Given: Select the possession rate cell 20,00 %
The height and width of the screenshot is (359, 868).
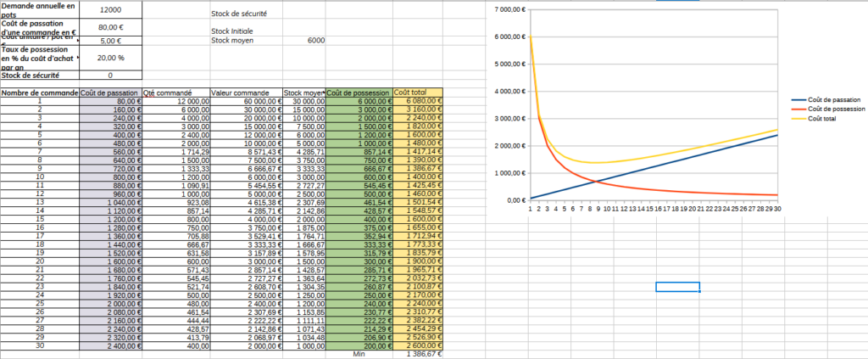Looking at the screenshot, I should [111, 58].
